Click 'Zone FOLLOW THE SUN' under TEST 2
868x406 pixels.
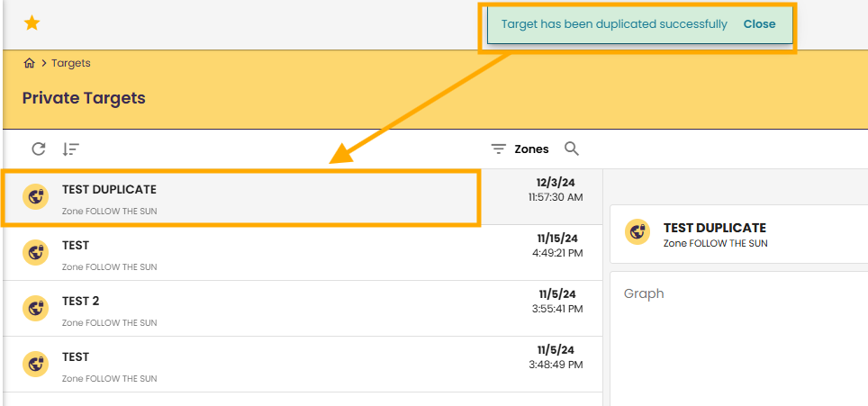coord(110,323)
